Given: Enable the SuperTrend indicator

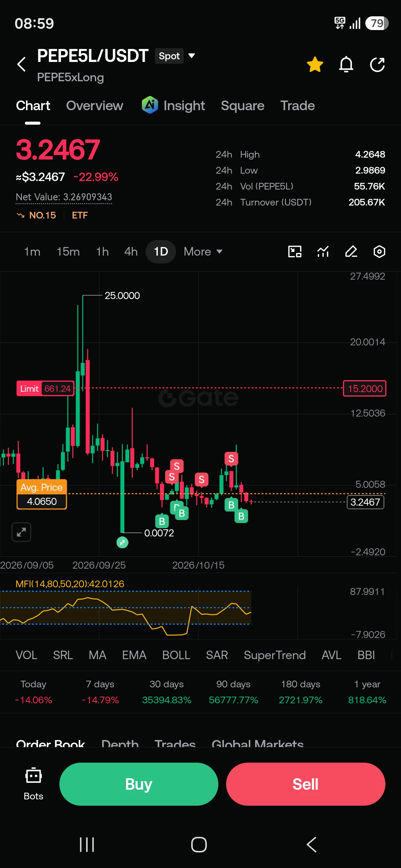Looking at the screenshot, I should [x=275, y=655].
